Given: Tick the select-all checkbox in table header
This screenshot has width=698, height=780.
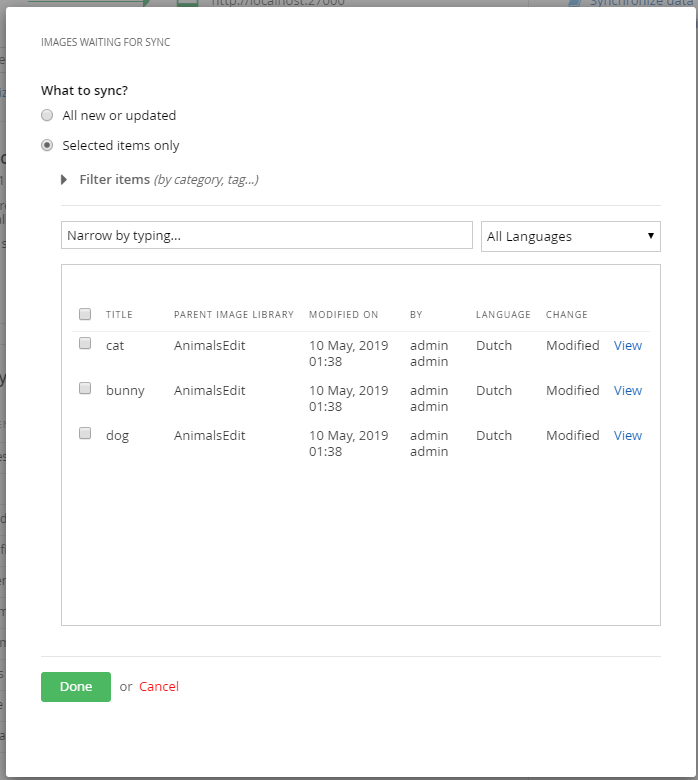Looking at the screenshot, I should point(85,314).
